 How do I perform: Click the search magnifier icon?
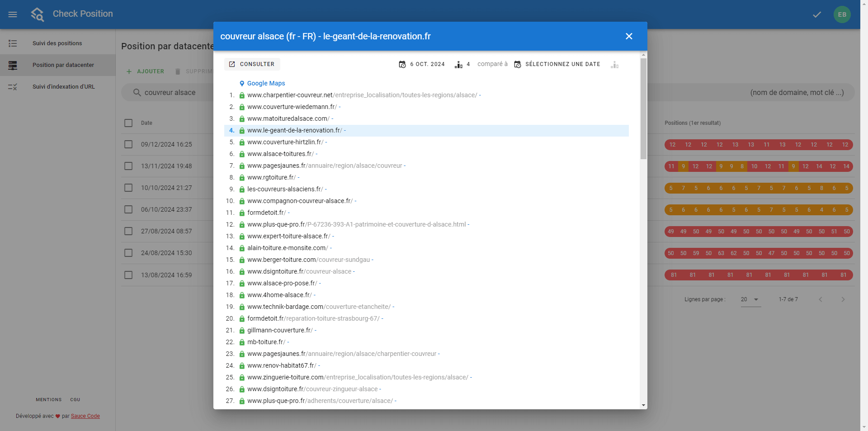pyautogui.click(x=137, y=92)
